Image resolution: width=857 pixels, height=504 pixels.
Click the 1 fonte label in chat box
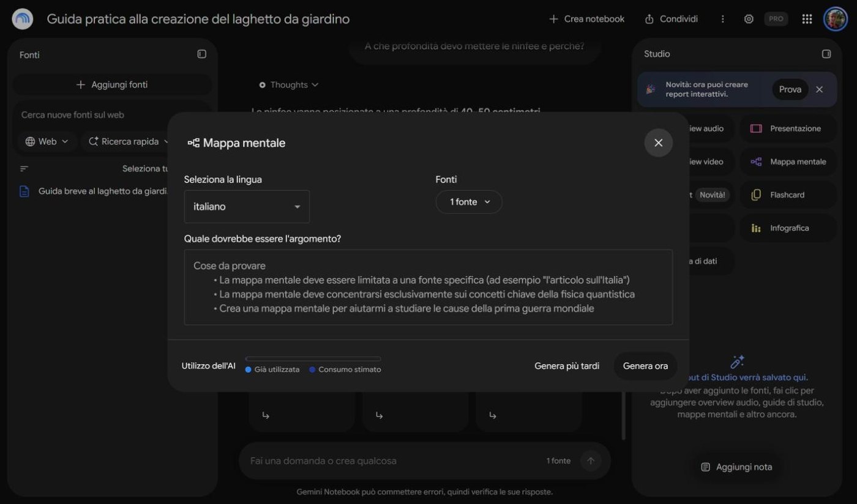(558, 461)
